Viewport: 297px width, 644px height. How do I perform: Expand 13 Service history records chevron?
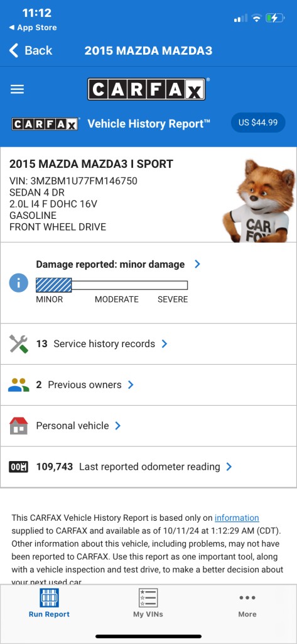click(165, 344)
